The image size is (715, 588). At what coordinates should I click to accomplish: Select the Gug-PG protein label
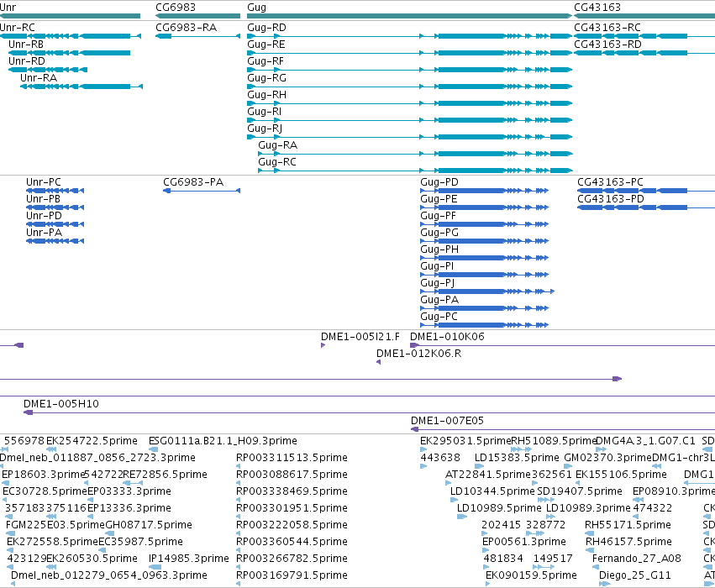pyautogui.click(x=439, y=233)
